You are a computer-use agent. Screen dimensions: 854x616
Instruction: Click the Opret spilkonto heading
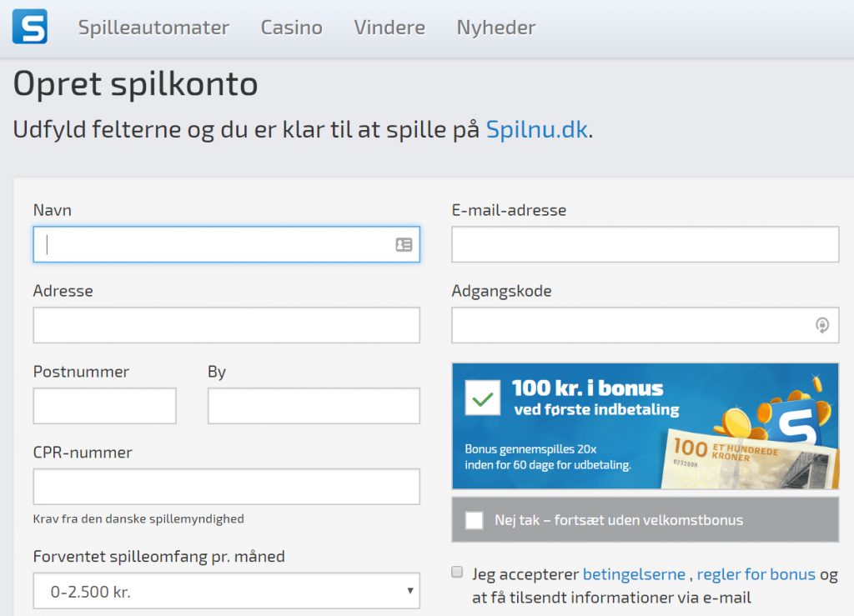pyautogui.click(x=136, y=84)
